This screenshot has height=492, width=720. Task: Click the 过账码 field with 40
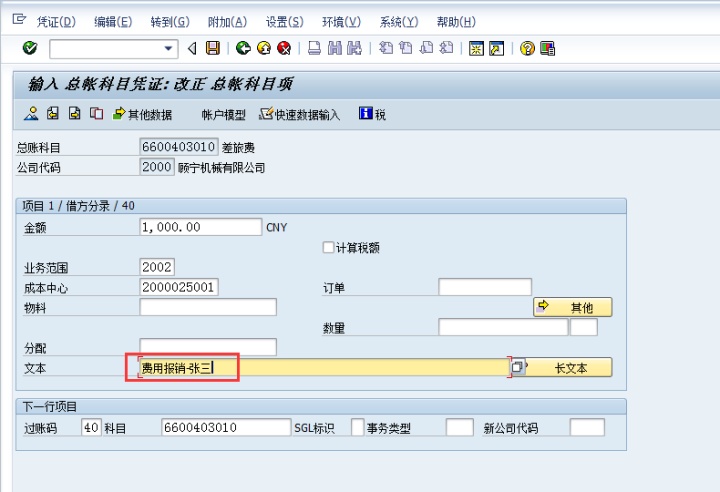[x=91, y=427]
